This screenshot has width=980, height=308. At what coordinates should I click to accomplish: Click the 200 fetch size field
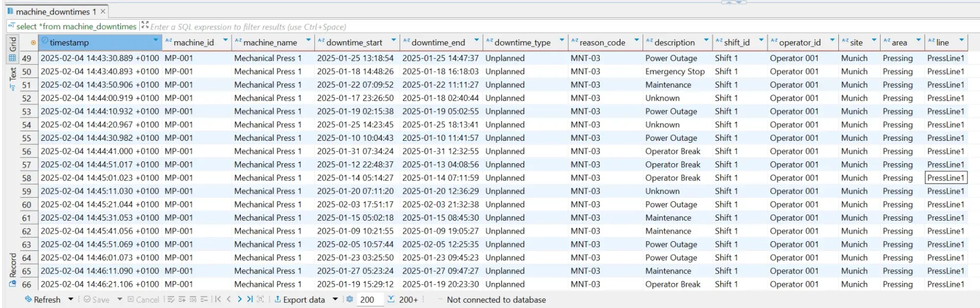(x=370, y=300)
